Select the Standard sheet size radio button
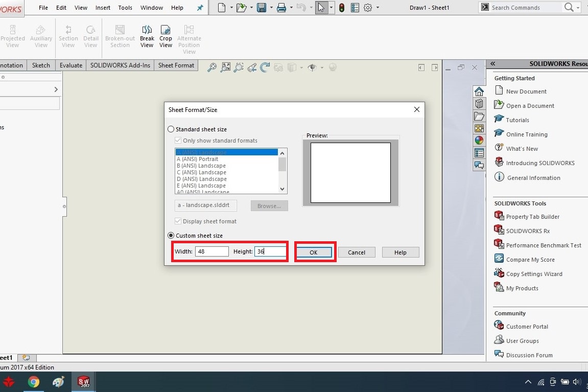The width and height of the screenshot is (588, 392). (171, 129)
